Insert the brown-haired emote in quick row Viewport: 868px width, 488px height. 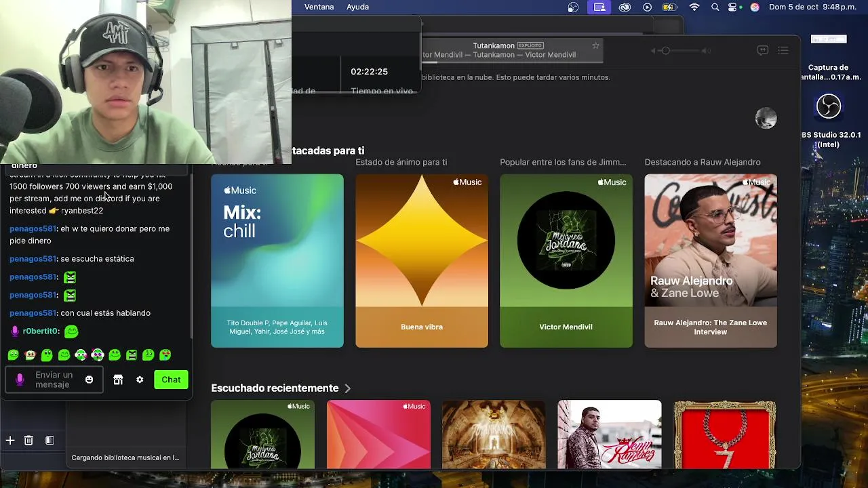[30, 354]
